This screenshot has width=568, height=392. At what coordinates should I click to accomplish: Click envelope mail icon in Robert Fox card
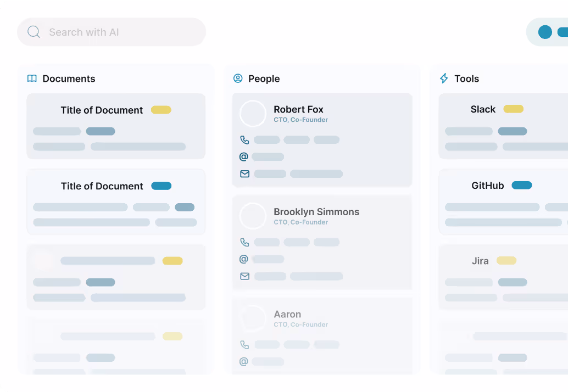[245, 173]
